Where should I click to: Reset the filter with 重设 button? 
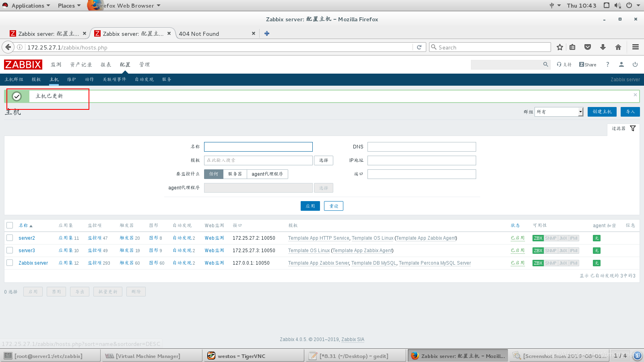pyautogui.click(x=334, y=206)
